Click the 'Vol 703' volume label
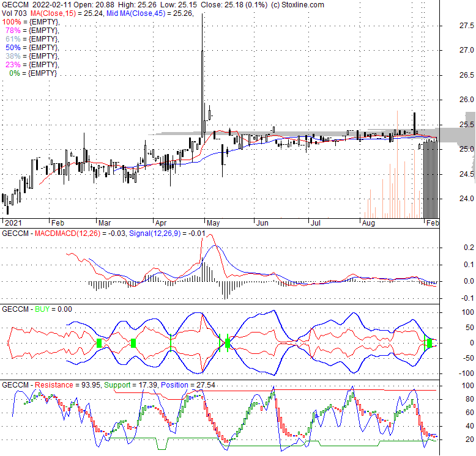476x456 pixels. click(x=14, y=13)
